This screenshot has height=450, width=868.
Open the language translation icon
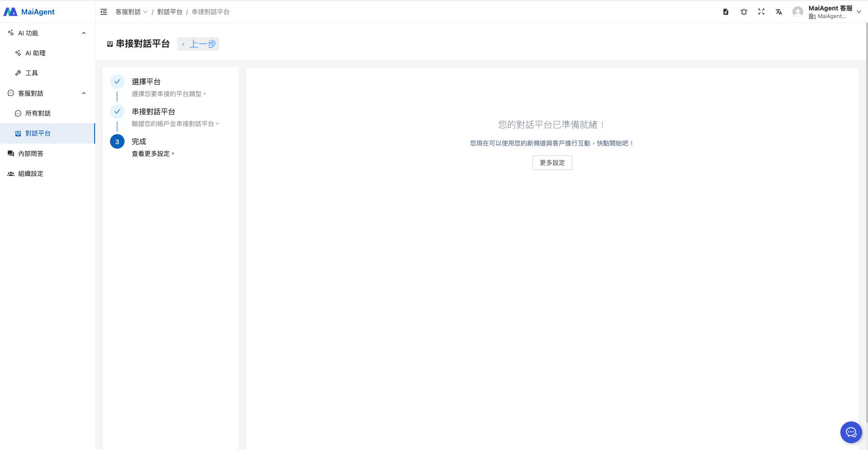tap(779, 12)
